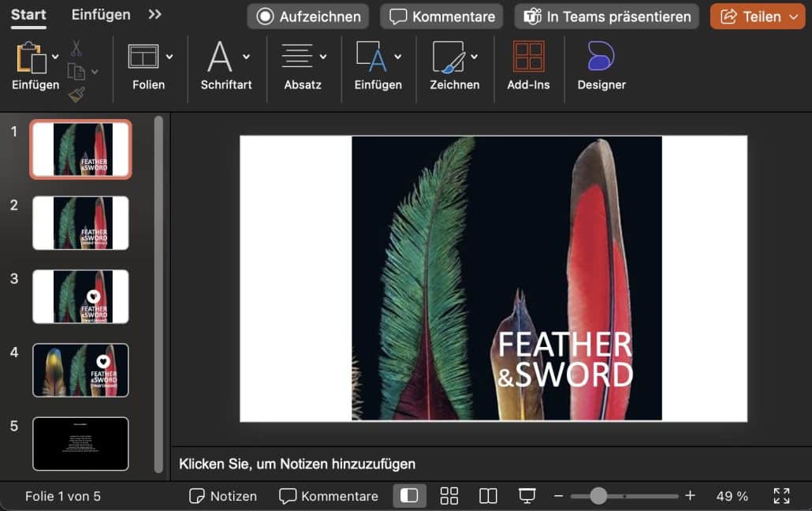Open the Absatz paragraph alignment icon
Viewport: 812px width, 511px height.
click(296, 57)
